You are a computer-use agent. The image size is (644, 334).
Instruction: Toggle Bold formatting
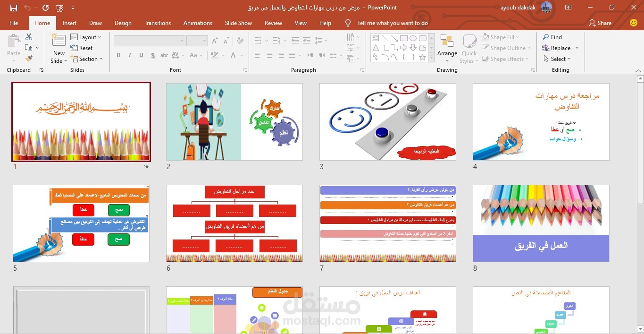point(118,55)
